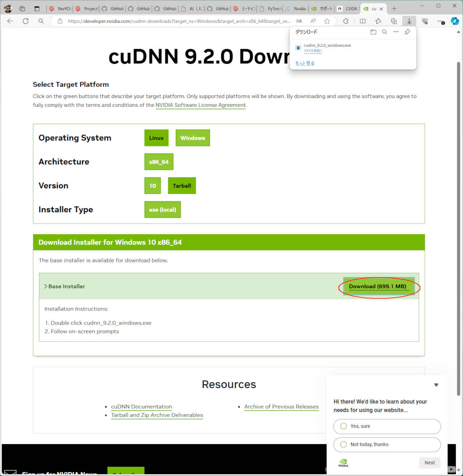Pin the downloads popup panel
Viewport: 463px width, 476px height.
click(x=407, y=32)
